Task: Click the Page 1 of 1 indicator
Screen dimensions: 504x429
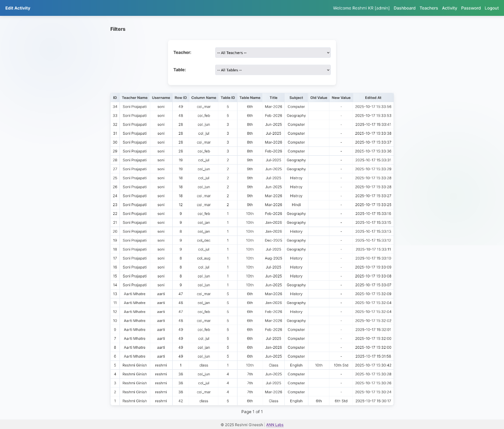Action: pyautogui.click(x=252, y=412)
